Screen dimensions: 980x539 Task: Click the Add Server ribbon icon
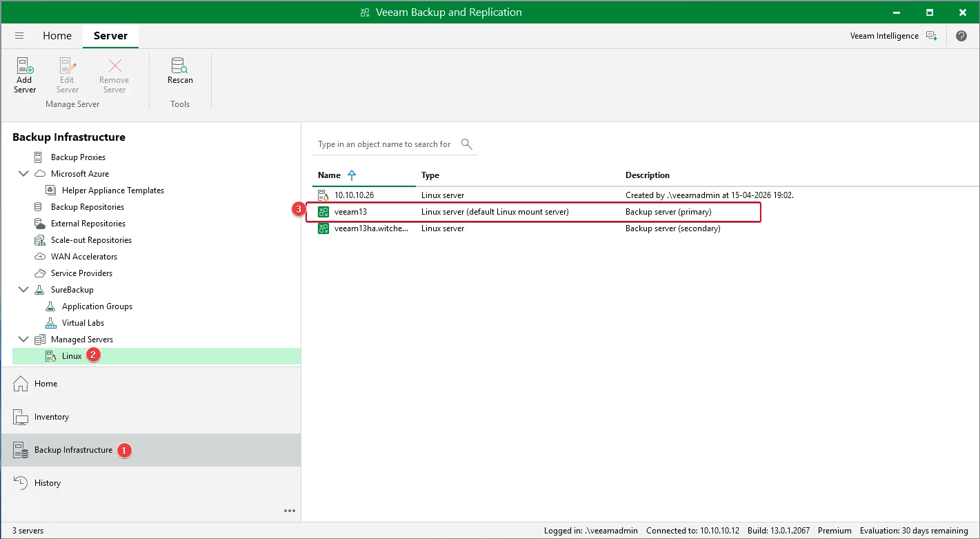[25, 66]
